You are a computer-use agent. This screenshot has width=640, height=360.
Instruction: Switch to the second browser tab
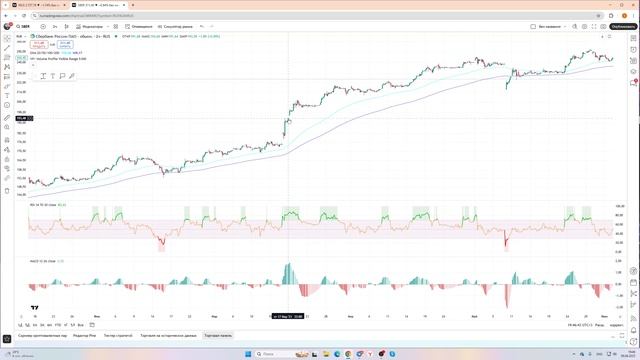[x=98, y=5]
